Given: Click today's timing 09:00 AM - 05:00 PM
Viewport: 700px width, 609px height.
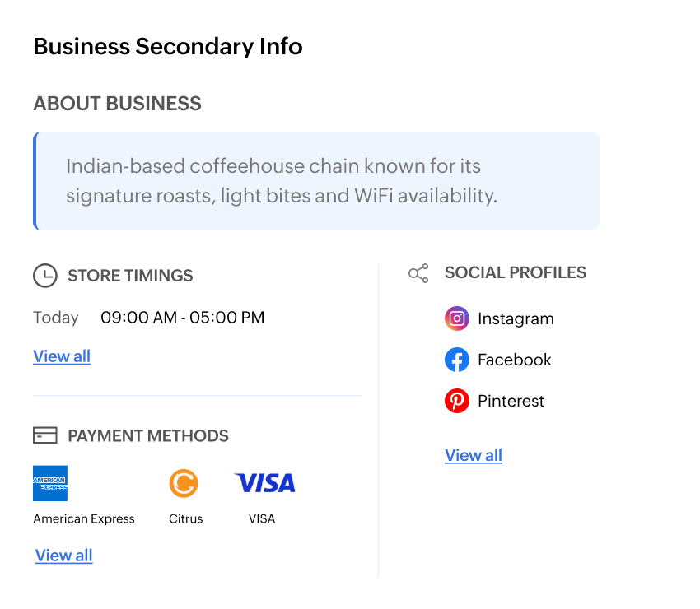Looking at the screenshot, I should point(183,318).
